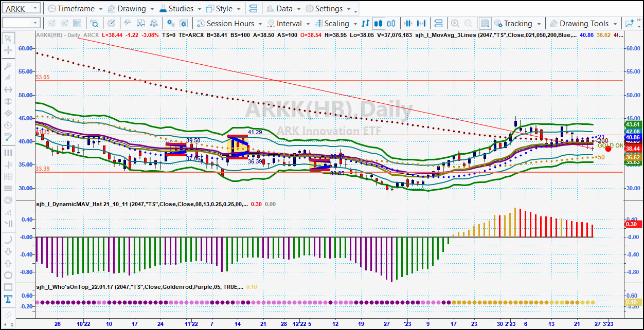Click the green 43.61 price label
The height and width of the screenshot is (330, 644).
(633, 124)
